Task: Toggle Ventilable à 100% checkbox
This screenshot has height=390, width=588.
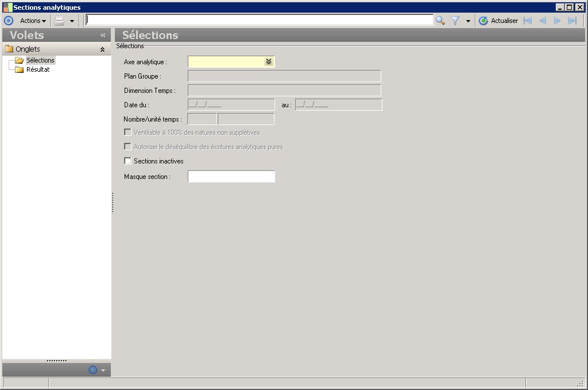Action: tap(127, 132)
